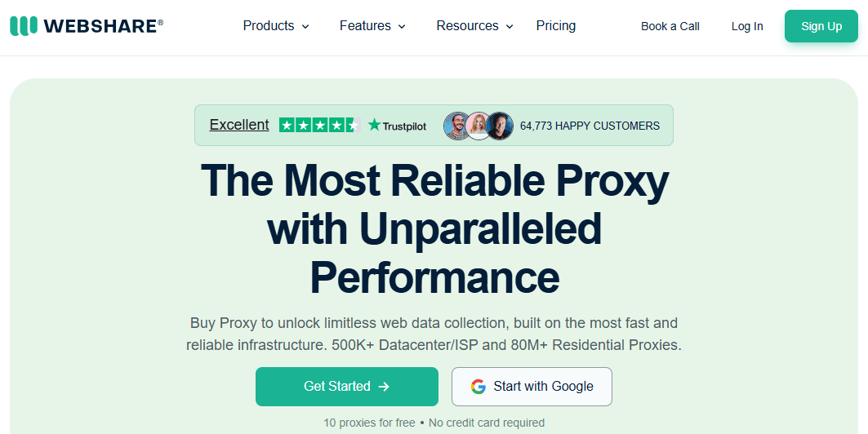Viewport: 868px width, 434px height.
Task: Click the 64,773 Happy Customers text
Action: pyautogui.click(x=590, y=126)
